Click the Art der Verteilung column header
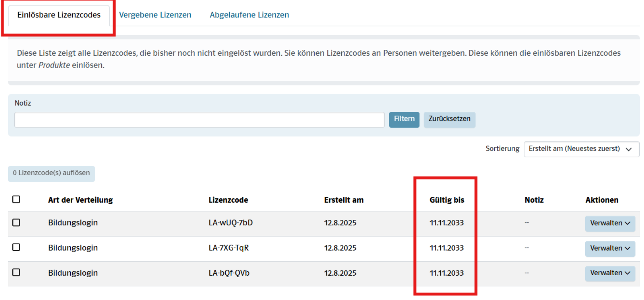Image resolution: width=644 pixels, height=300 pixels. (80, 200)
